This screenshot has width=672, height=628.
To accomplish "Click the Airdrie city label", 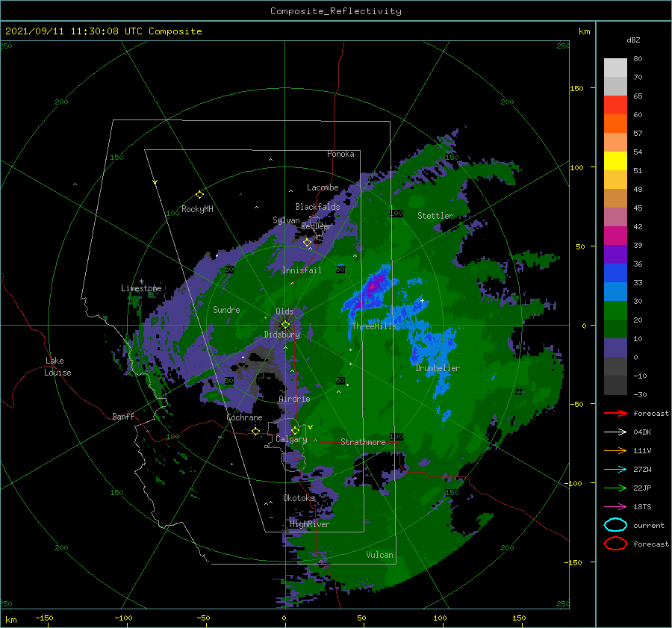I will pyautogui.click(x=294, y=399).
